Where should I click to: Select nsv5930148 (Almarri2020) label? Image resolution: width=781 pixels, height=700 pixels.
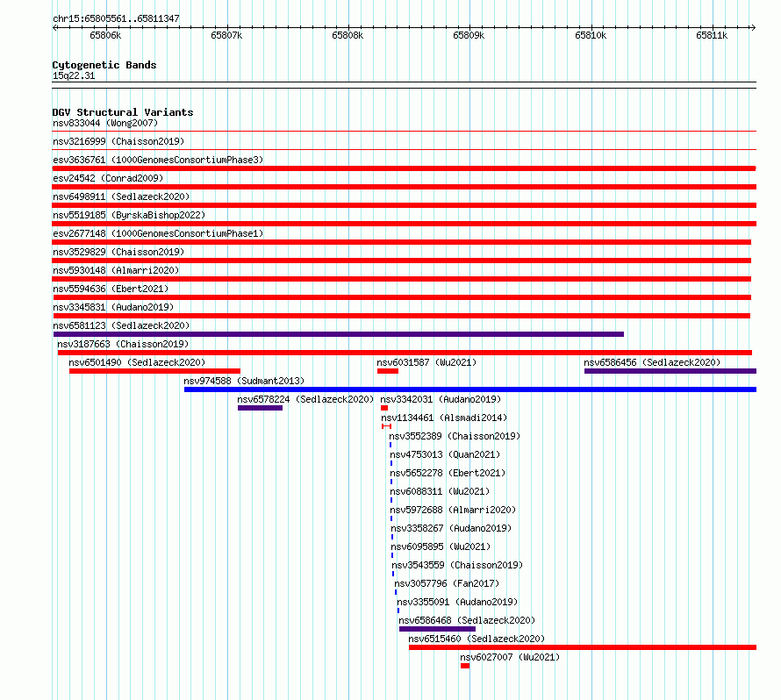click(116, 270)
